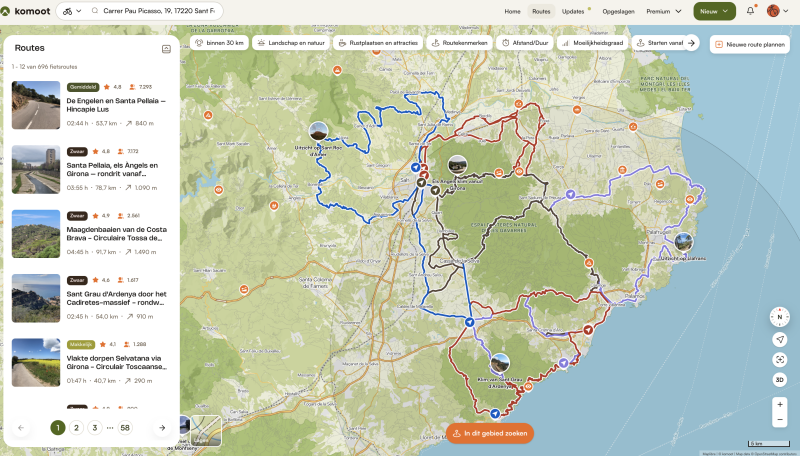Reset map orientation with north compass
Image resolution: width=800 pixels, height=456 pixels.
[x=779, y=317]
